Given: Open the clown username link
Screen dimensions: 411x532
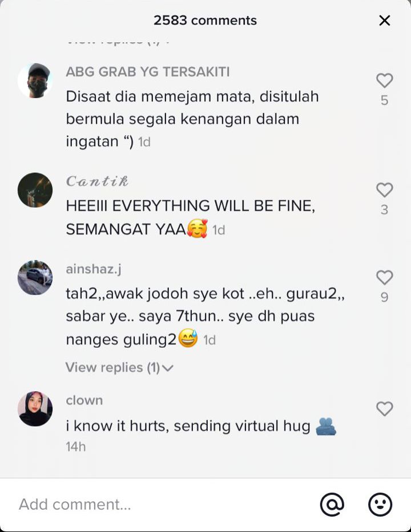Looking at the screenshot, I should pos(84,400).
